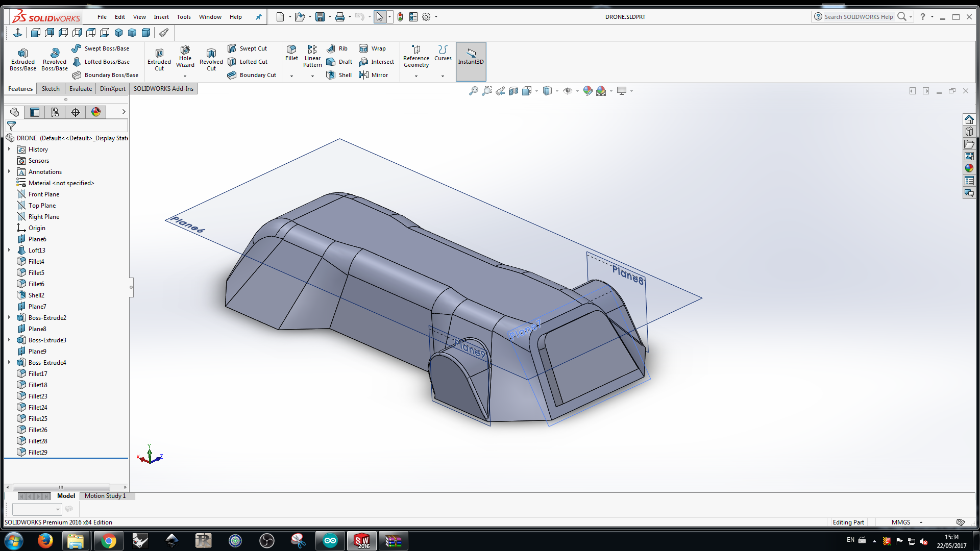Activate the Mirror feature tool
The height and width of the screenshot is (551, 980).
point(374,75)
